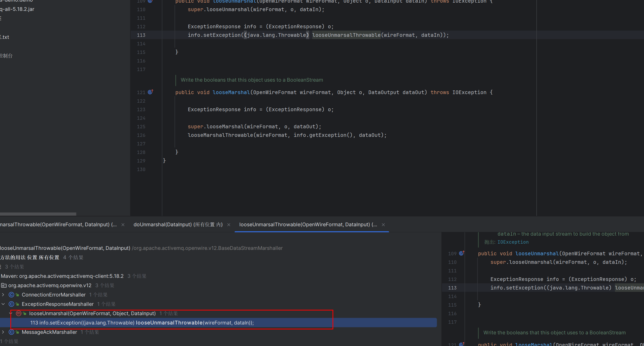Click the org.apache.activemq.openwire.v12 package folder icon

point(4,285)
